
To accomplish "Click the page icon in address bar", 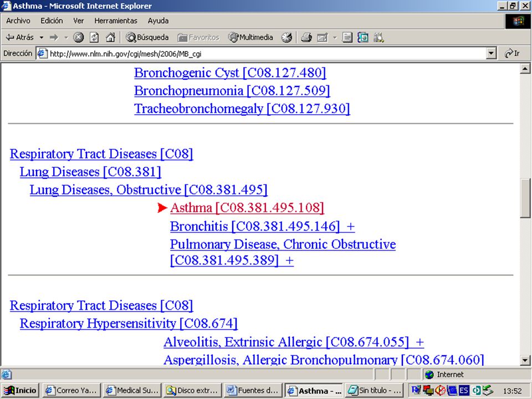I will (42, 54).
